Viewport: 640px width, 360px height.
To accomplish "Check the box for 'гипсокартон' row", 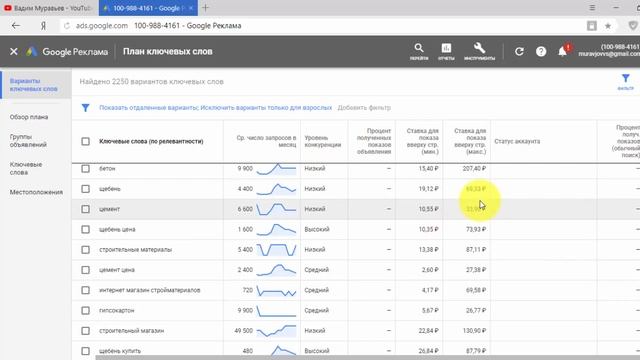I will [x=85, y=311].
